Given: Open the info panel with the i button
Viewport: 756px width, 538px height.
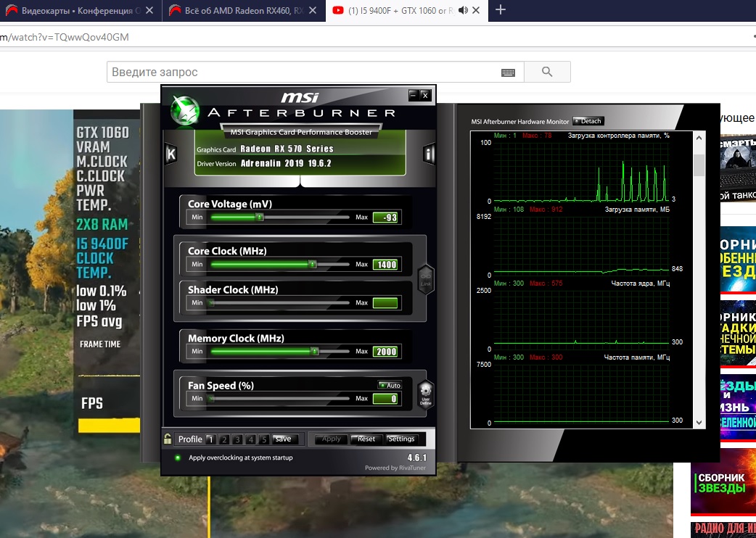Looking at the screenshot, I should click(x=429, y=154).
